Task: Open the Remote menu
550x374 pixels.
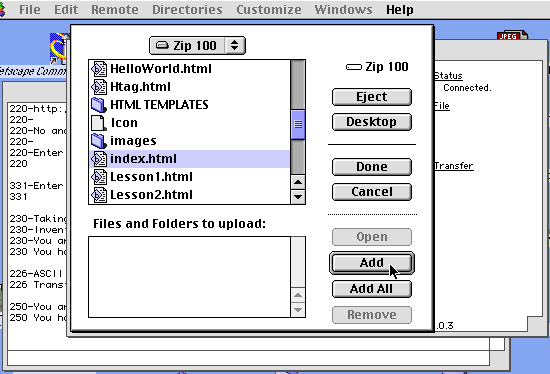Action: click(115, 9)
